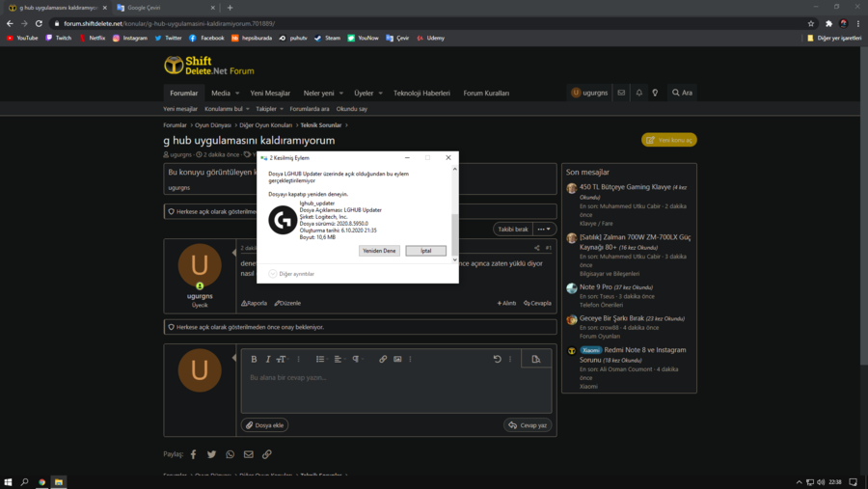The width and height of the screenshot is (868, 489).
Task: Open the Udemy bookmark
Action: pyautogui.click(x=431, y=39)
